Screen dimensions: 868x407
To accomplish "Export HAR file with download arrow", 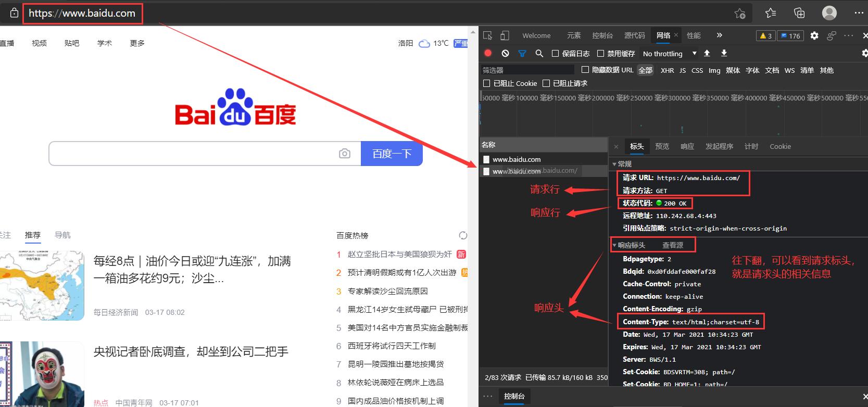I will coord(724,53).
